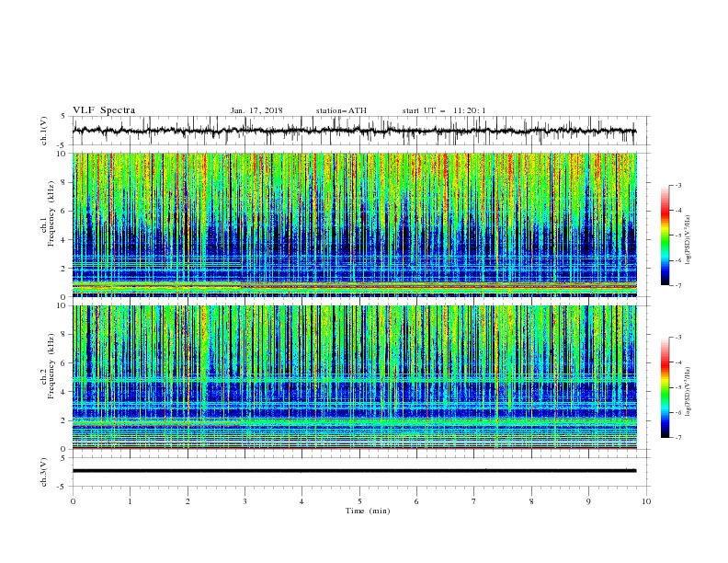This screenshot has height=563, width=728.
Task: Click the "Time (min)" axis title
Action: [x=368, y=511]
